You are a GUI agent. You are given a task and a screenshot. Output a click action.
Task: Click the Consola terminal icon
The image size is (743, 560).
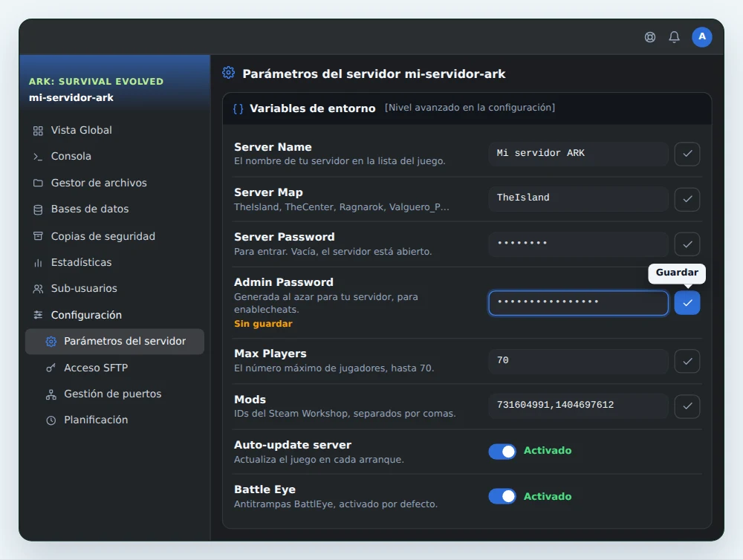[x=38, y=157]
